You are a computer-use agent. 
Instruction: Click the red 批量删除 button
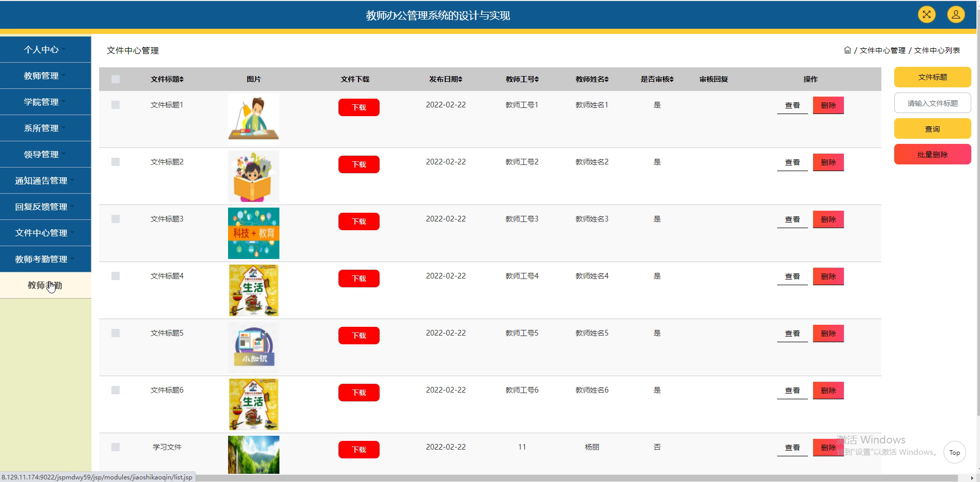tap(932, 154)
